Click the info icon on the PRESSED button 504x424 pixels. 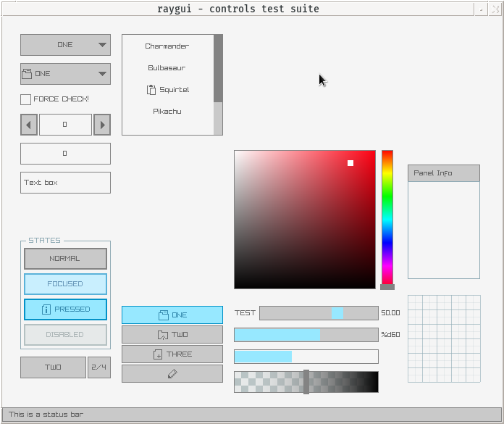[46, 309]
